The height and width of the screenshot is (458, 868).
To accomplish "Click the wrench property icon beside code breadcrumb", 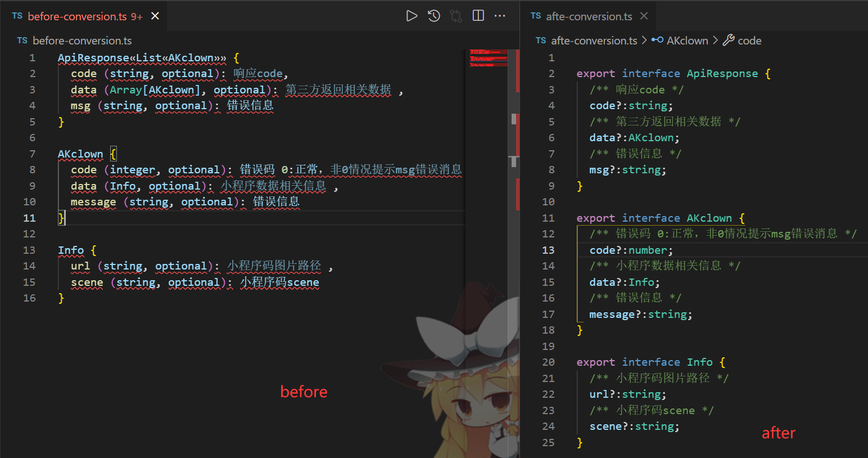I will [729, 40].
